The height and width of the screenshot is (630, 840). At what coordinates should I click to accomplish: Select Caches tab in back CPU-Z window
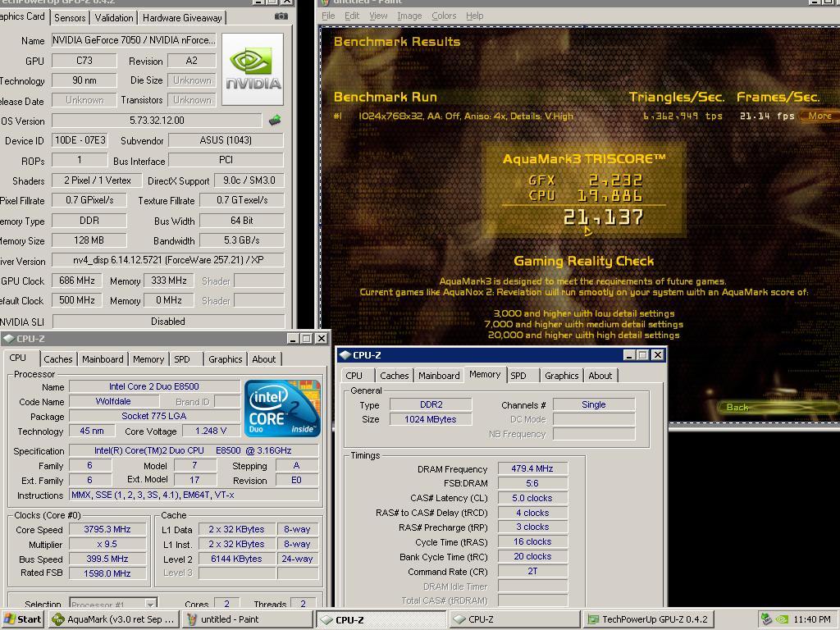point(58,359)
